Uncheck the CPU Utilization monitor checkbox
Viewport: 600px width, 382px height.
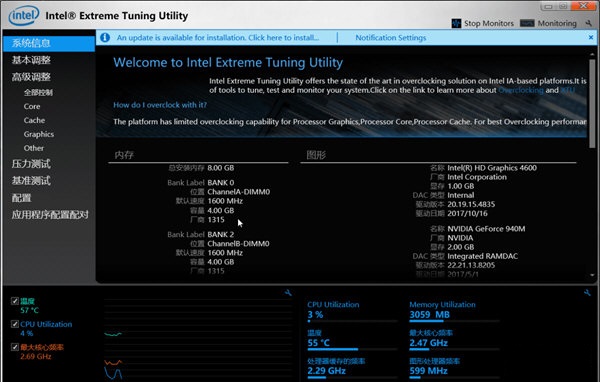[x=15, y=324]
